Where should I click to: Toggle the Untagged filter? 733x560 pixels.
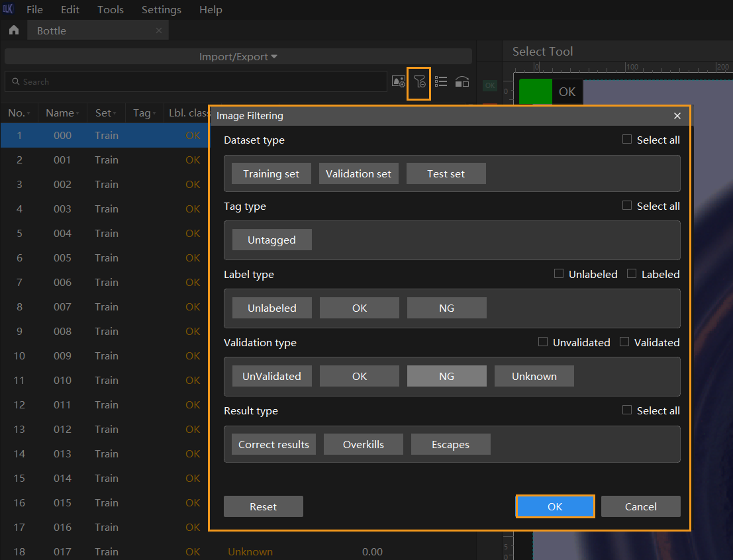tap(271, 240)
